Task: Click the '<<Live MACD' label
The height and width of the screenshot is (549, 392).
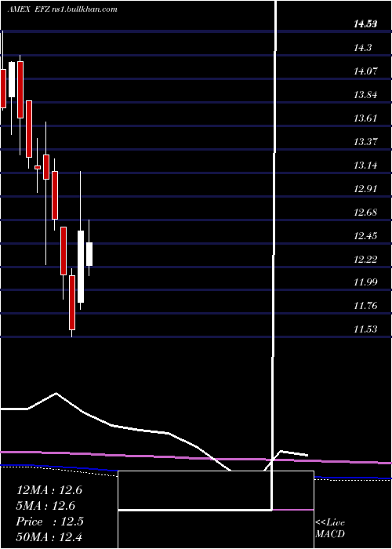Action: (330, 528)
